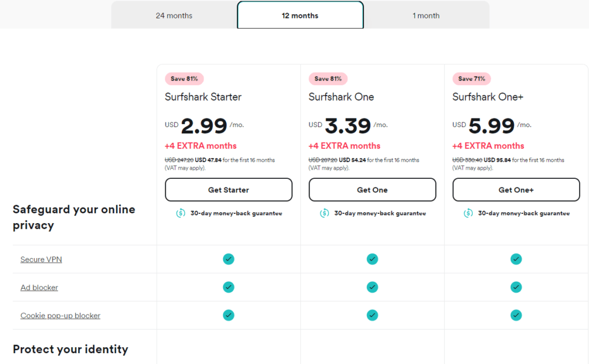Switch to the 1 month plan tab
Image resolution: width=589 pixels, height=364 pixels.
point(426,16)
